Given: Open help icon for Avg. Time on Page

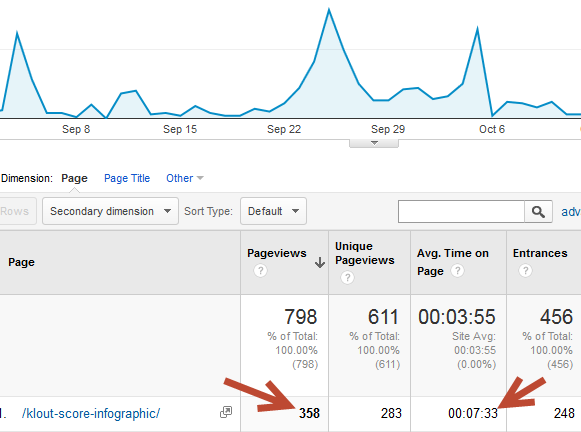Looking at the screenshot, I should 458,270.
